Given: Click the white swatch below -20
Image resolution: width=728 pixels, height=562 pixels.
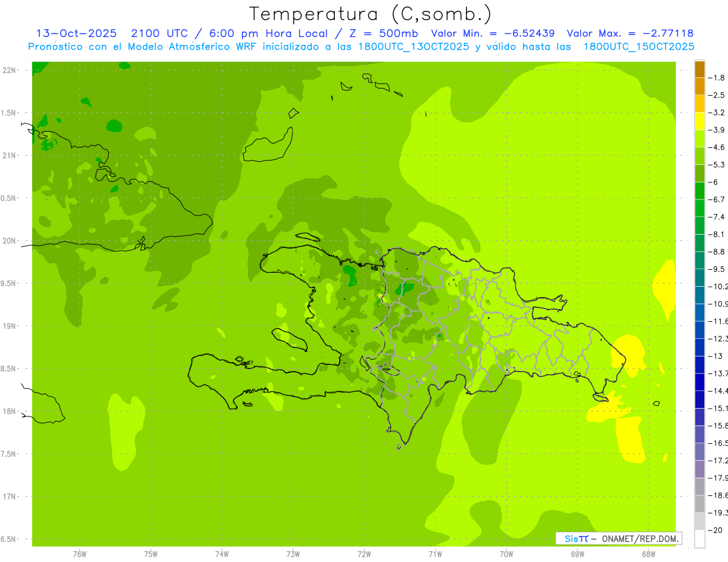Looking at the screenshot, I should coord(699,538).
